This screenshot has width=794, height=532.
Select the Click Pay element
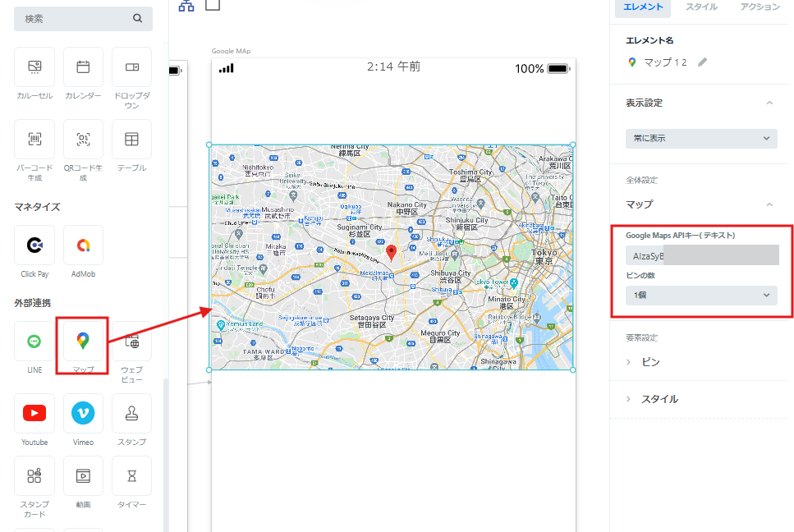tap(34, 245)
